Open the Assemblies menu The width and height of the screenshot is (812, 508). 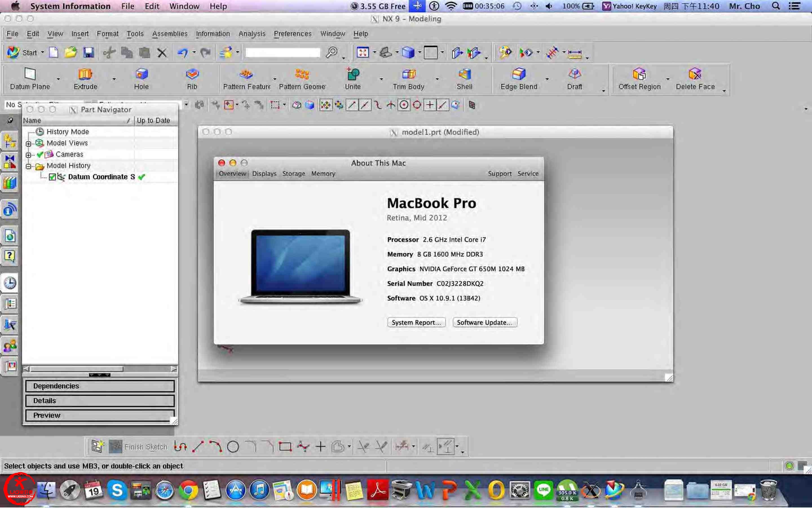(170, 34)
